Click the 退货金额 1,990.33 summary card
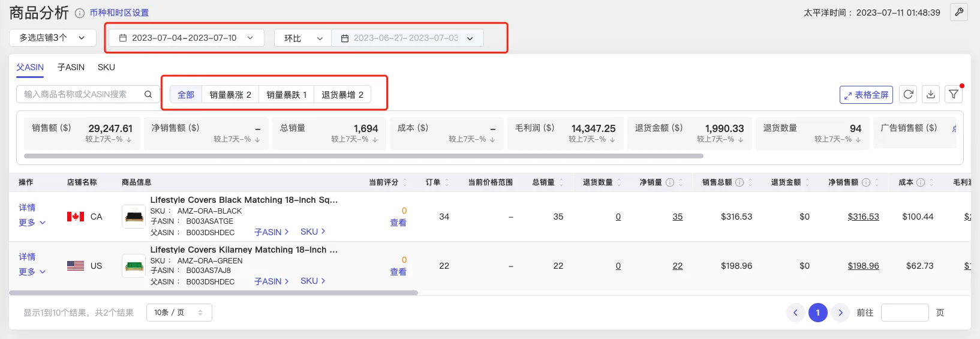 pyautogui.click(x=689, y=133)
